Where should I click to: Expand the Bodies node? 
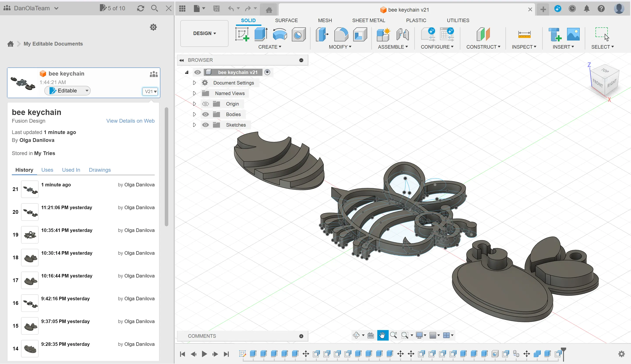click(x=194, y=114)
